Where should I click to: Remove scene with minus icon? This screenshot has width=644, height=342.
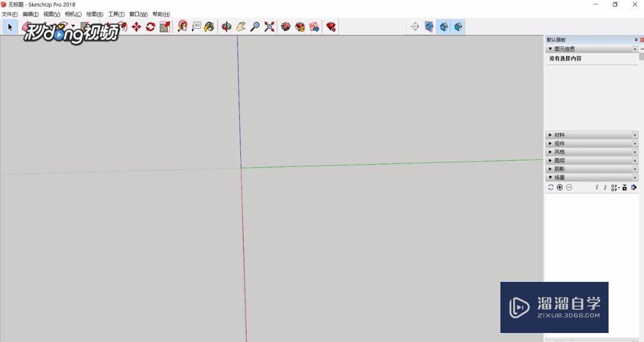tap(569, 188)
